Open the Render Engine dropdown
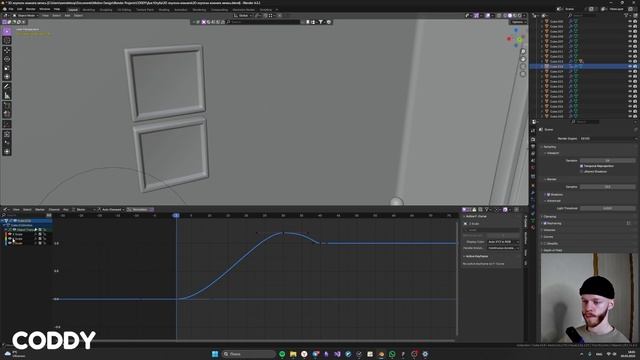 click(607, 139)
